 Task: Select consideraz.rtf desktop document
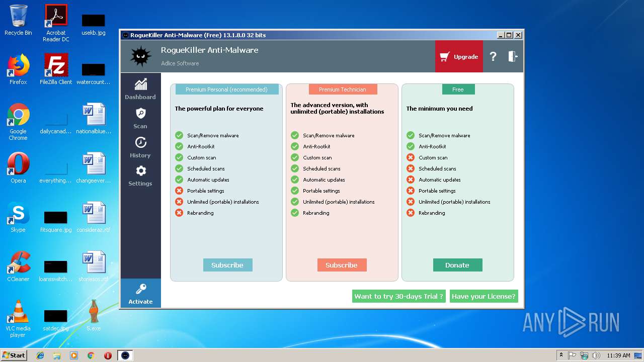[x=94, y=217]
